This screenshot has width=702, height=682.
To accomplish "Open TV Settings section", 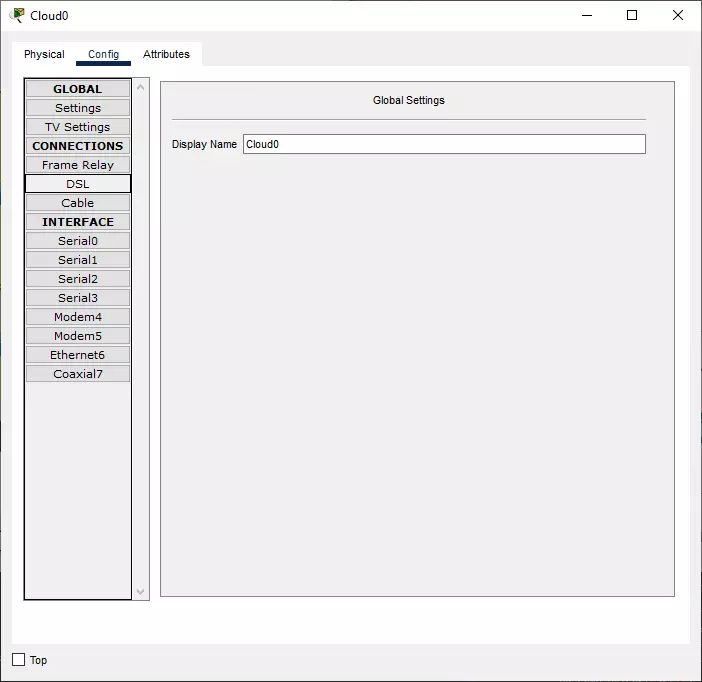I will tap(78, 127).
